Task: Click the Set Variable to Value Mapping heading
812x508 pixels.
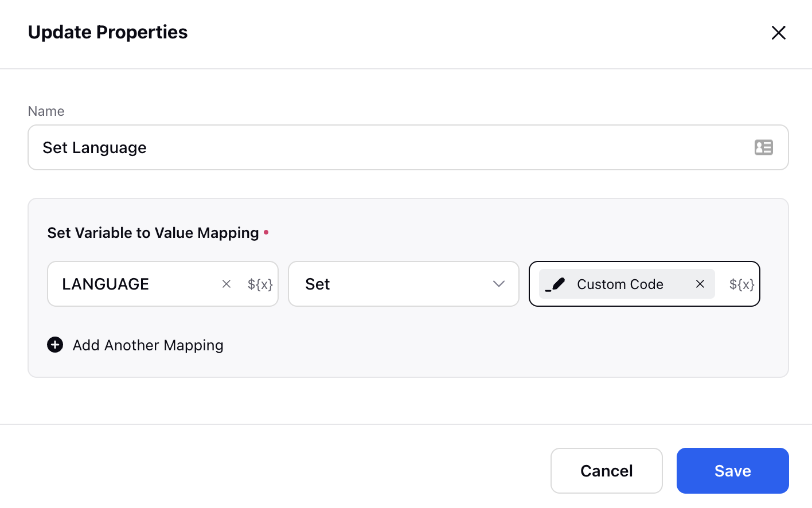Action: 153,233
